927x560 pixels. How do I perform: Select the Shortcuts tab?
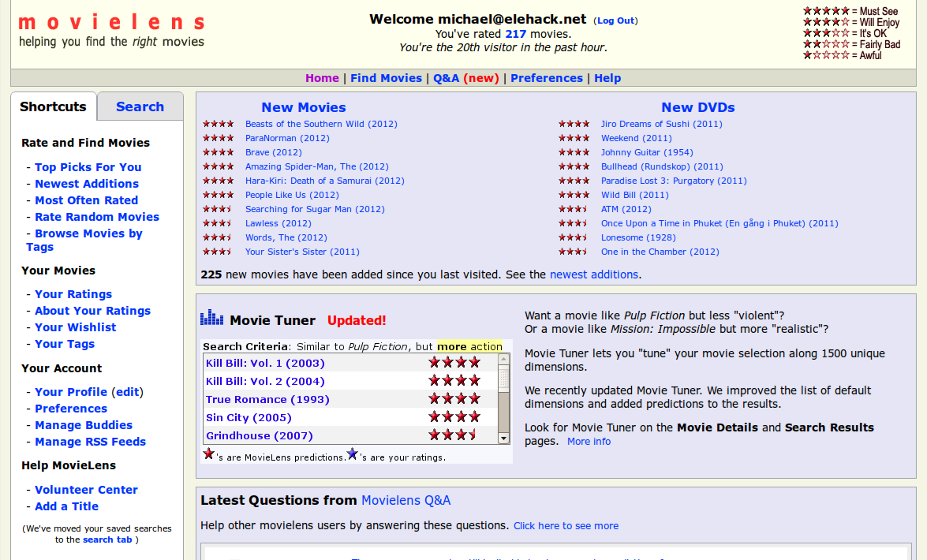pyautogui.click(x=53, y=106)
